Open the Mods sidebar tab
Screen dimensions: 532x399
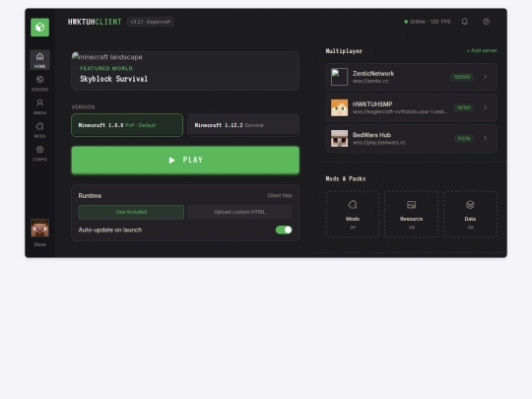39,130
